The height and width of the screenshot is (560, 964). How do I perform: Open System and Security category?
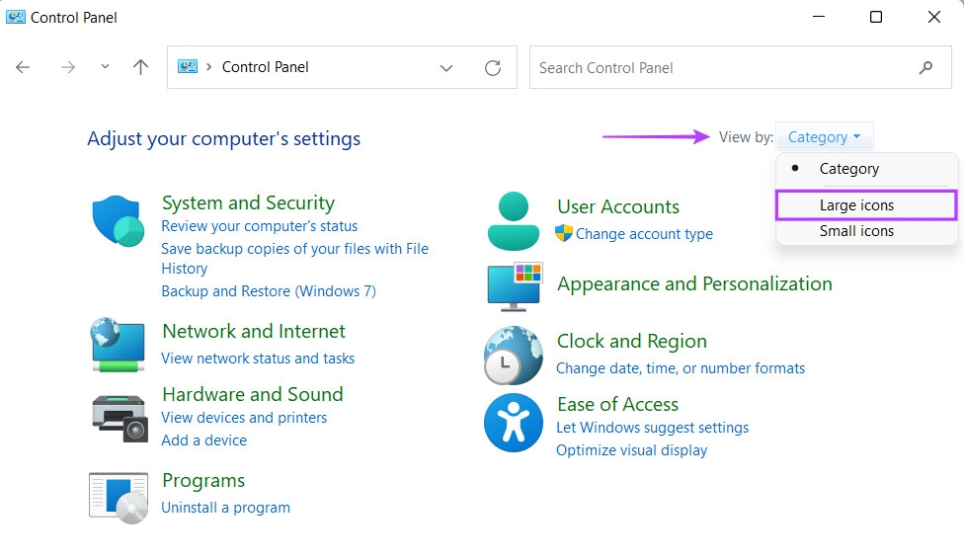click(x=248, y=202)
